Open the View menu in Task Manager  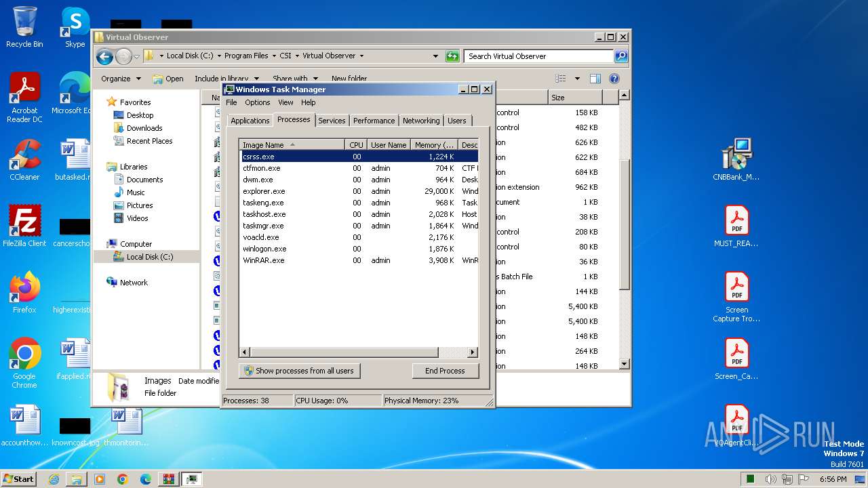285,102
